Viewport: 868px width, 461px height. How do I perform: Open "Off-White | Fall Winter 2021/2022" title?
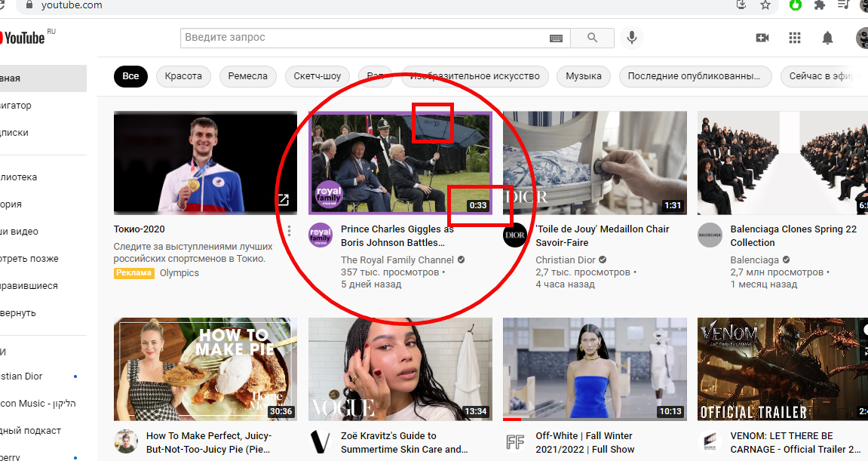[x=585, y=443]
